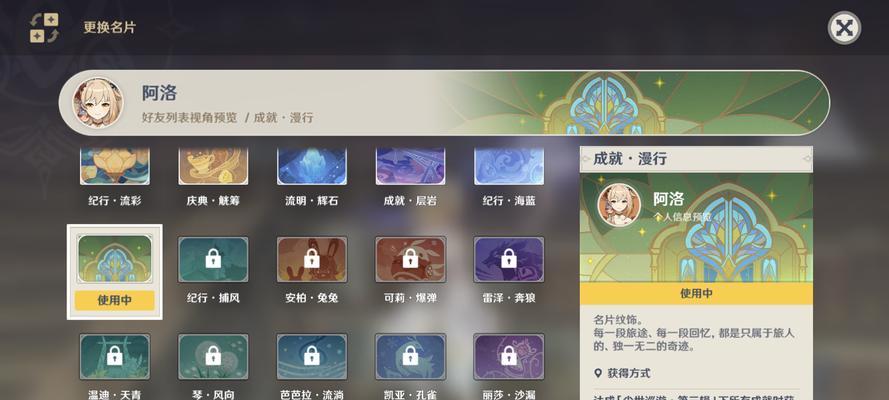Close the namecard screen with X button
889x400 pixels.
(844, 28)
